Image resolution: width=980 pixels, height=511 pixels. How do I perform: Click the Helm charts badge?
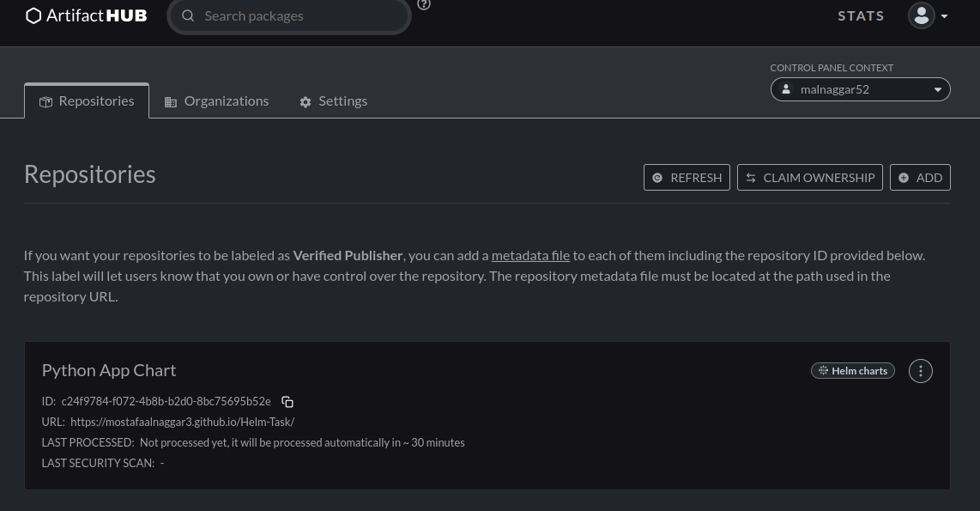pos(852,371)
